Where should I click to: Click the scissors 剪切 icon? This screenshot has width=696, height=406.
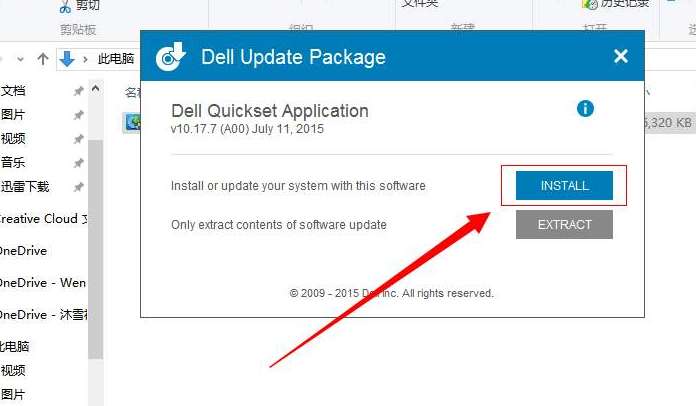65,7
